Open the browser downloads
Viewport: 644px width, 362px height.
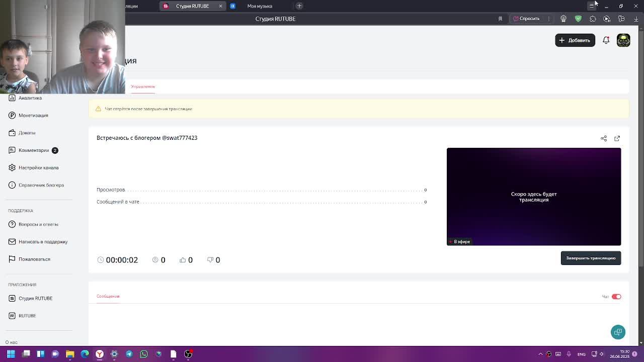(x=636, y=19)
